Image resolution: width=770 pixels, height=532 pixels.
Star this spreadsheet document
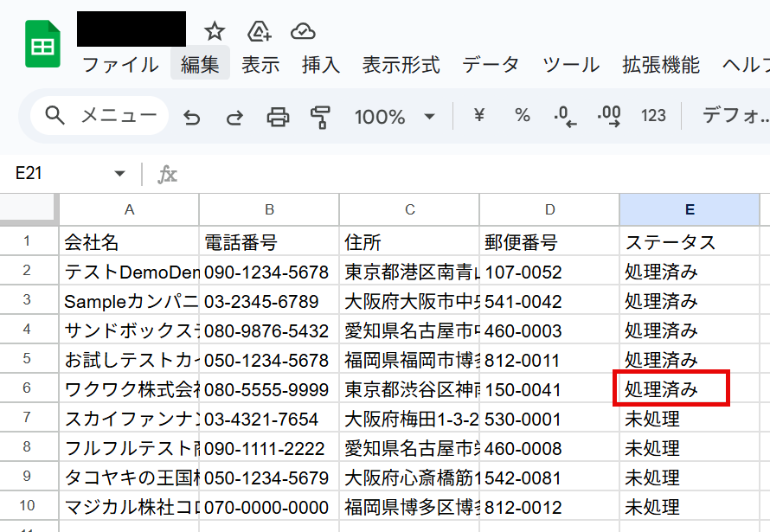tap(215, 32)
